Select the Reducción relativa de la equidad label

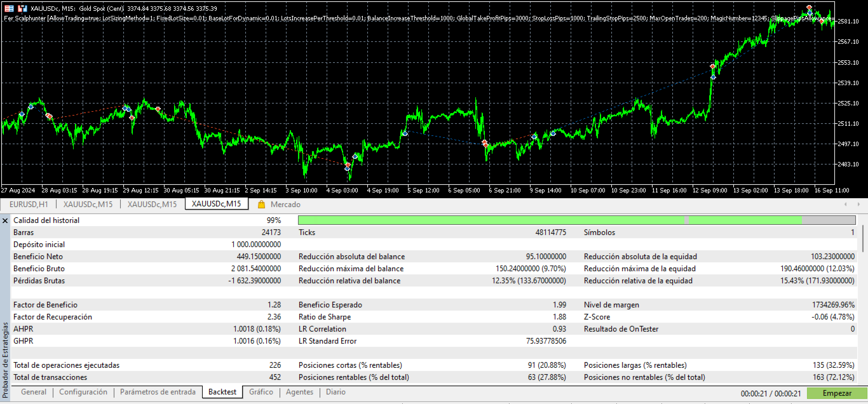tap(639, 281)
